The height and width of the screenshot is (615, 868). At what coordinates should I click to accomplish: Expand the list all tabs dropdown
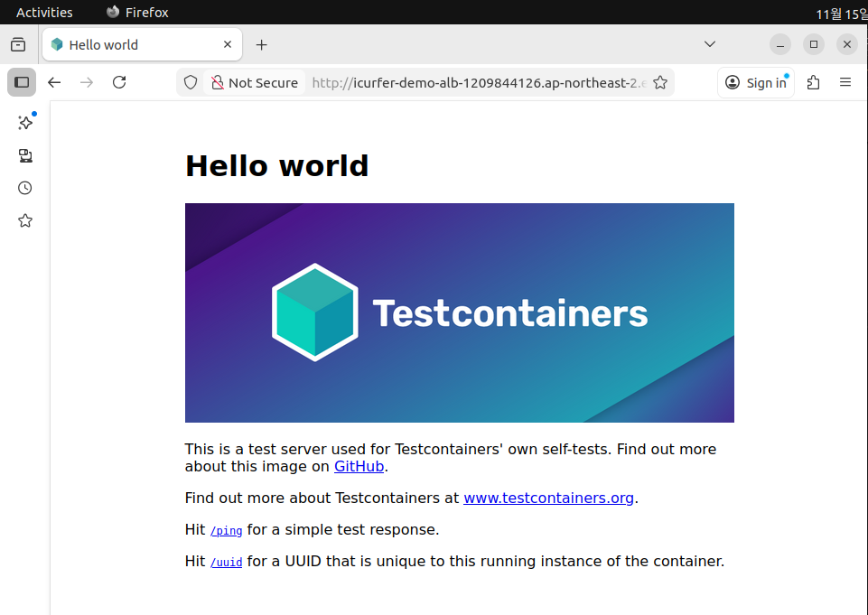pos(710,44)
